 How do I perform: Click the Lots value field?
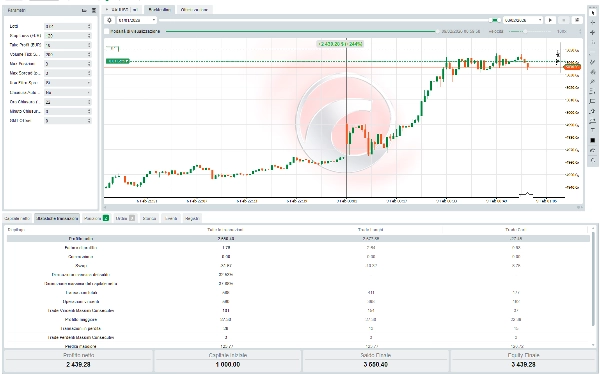click(x=65, y=26)
